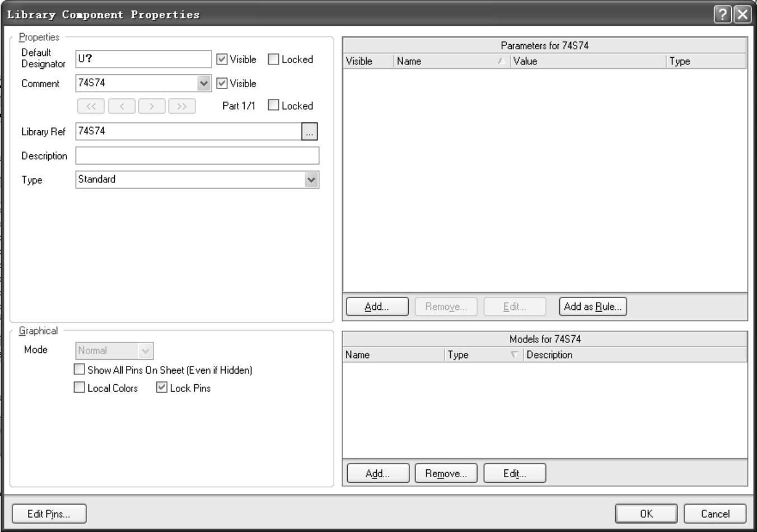Enable Local Colors checkbox
Viewport: 757px width, 532px height.
coord(80,388)
